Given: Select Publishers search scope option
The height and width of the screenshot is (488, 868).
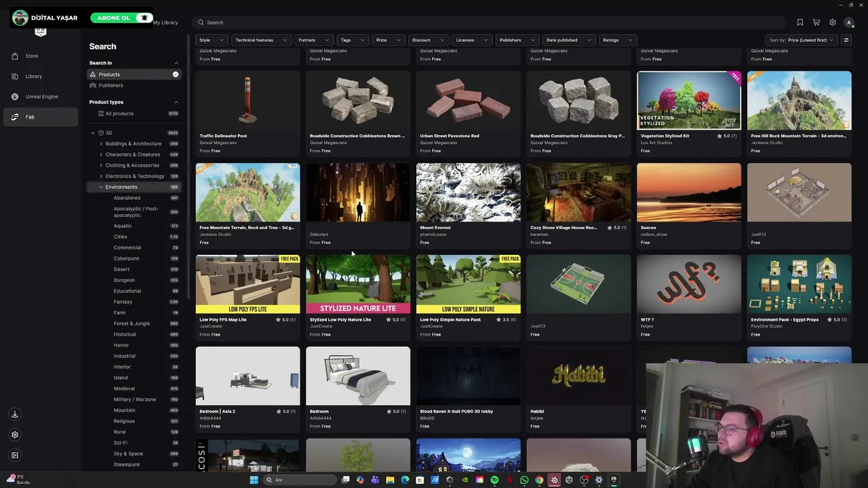Looking at the screenshot, I should click(x=134, y=85).
